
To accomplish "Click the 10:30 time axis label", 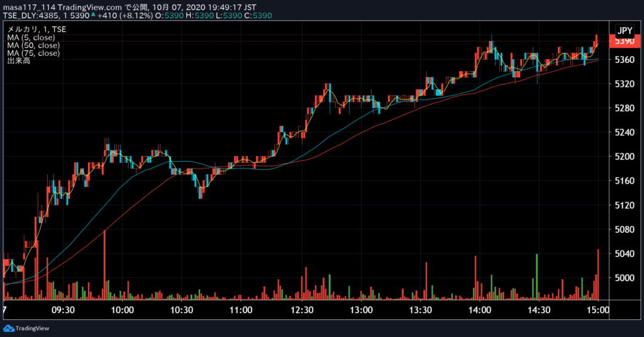I will 182,310.
